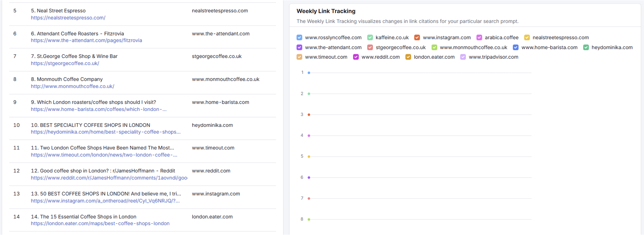Click the rank 3 orange data point

coord(309,115)
